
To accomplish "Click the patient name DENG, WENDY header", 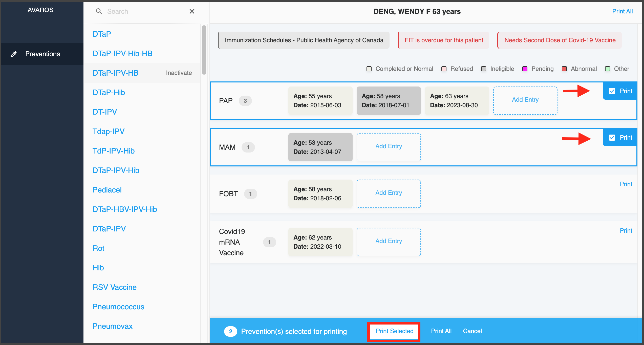I will coord(417,11).
